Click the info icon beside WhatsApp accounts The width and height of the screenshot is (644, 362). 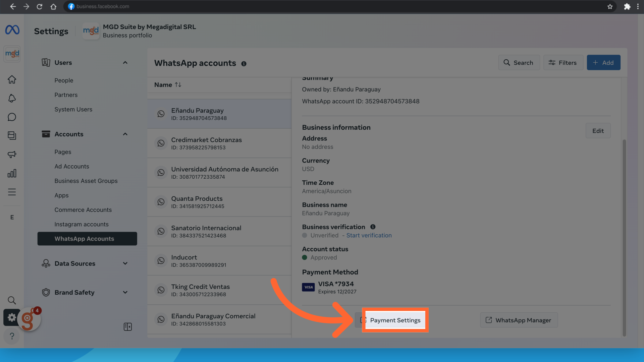(x=244, y=64)
